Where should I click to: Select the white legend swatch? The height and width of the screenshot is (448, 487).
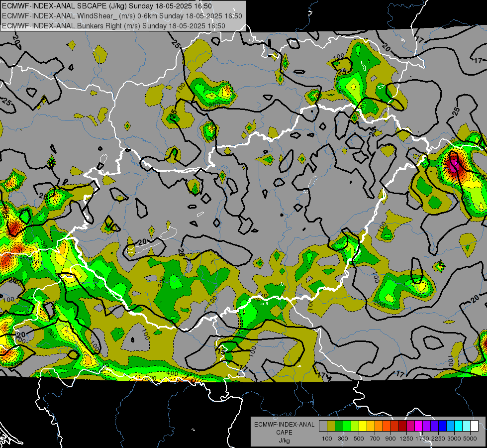474,426
